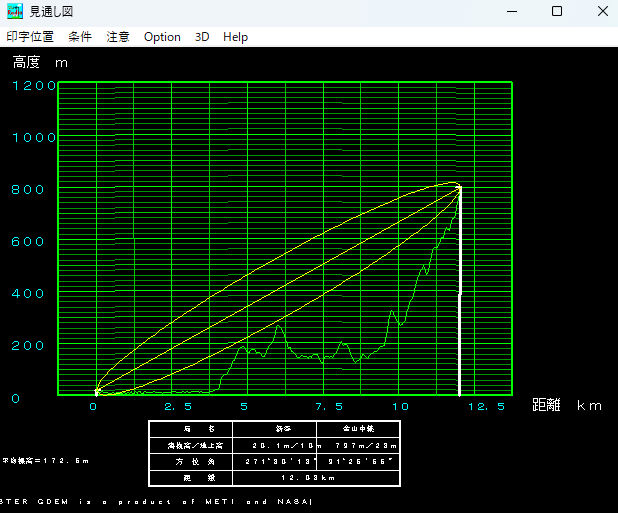618x513 pixels.
Task: Click the 高度 m axis label
Action: tap(40, 62)
